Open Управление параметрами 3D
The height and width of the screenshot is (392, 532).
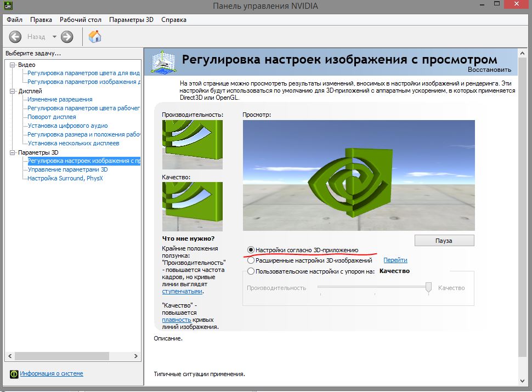[67, 169]
